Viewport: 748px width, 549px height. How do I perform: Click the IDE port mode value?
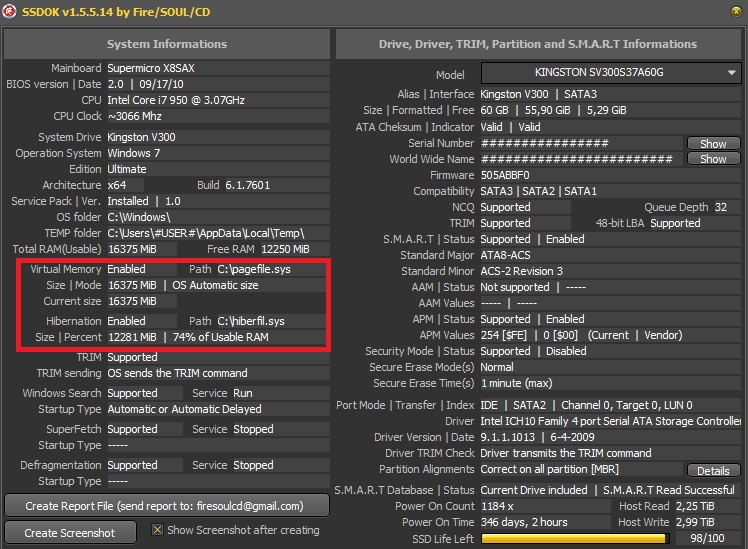489,405
